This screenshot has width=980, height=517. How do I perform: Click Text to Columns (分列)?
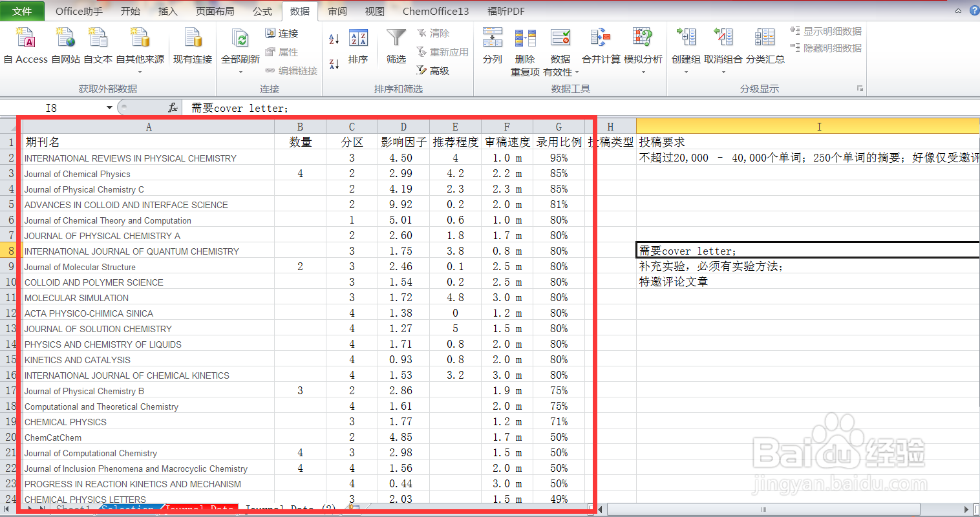pos(493,47)
